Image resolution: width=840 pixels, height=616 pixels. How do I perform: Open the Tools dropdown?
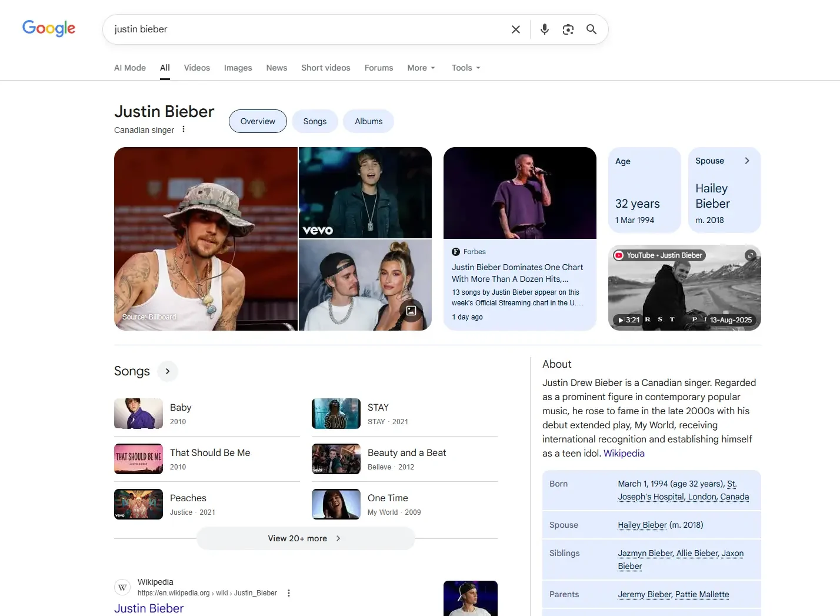pyautogui.click(x=466, y=68)
